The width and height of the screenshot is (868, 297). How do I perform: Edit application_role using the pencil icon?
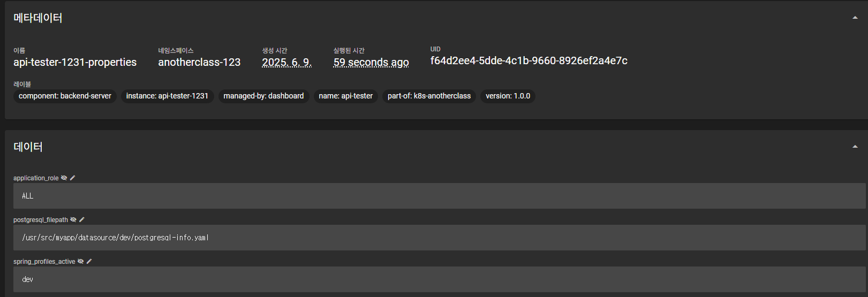73,178
